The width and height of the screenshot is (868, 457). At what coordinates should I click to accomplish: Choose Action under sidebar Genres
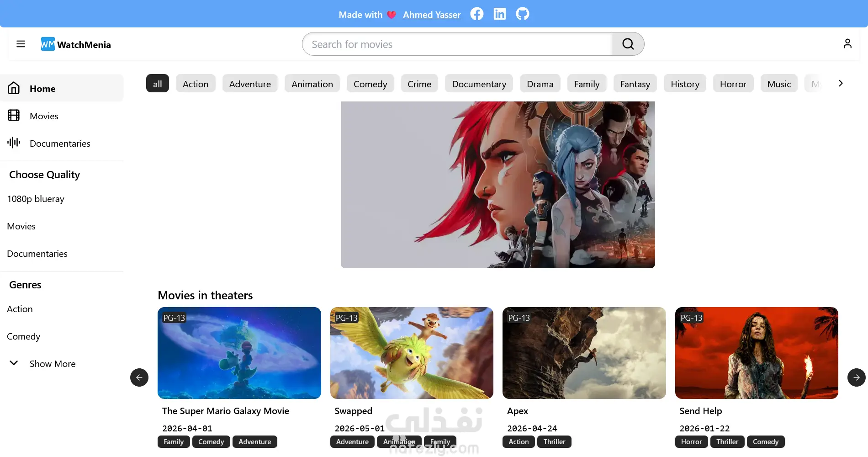pyautogui.click(x=20, y=309)
